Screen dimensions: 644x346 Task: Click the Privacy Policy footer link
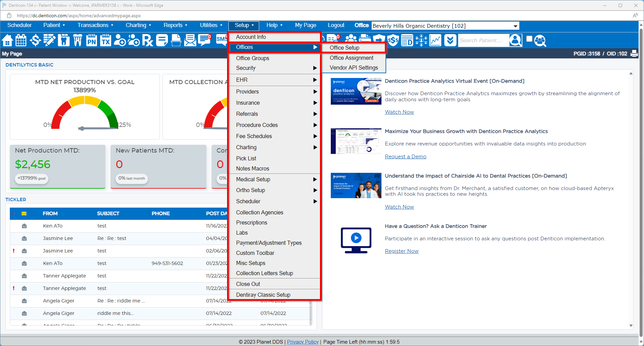click(x=303, y=342)
